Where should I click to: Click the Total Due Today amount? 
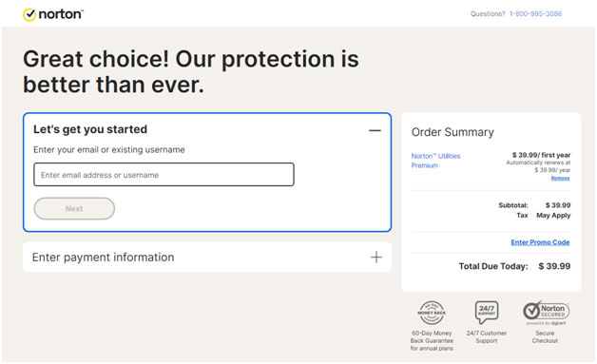pyautogui.click(x=554, y=266)
